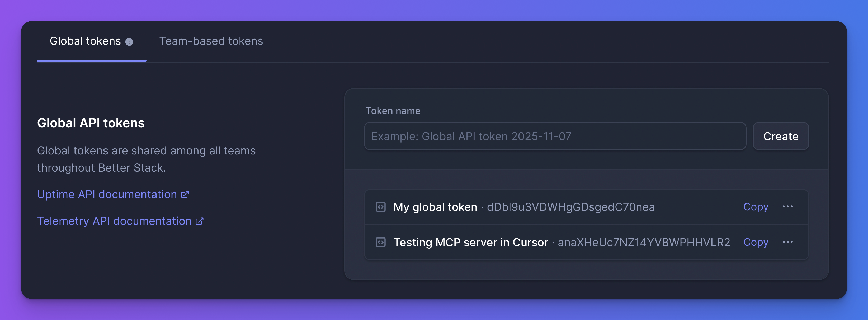
Task: Click the Token name input field
Action: tap(555, 136)
